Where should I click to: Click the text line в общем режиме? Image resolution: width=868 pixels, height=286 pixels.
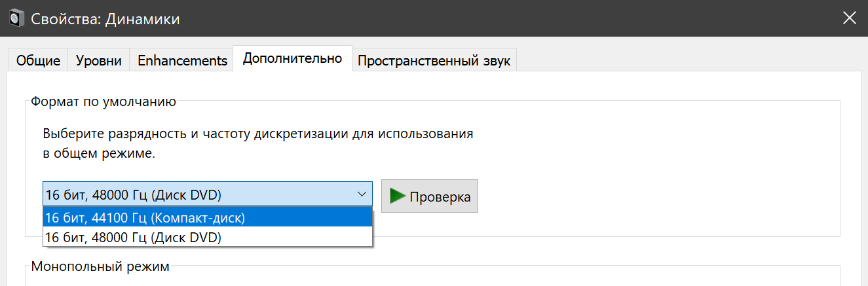click(x=99, y=154)
